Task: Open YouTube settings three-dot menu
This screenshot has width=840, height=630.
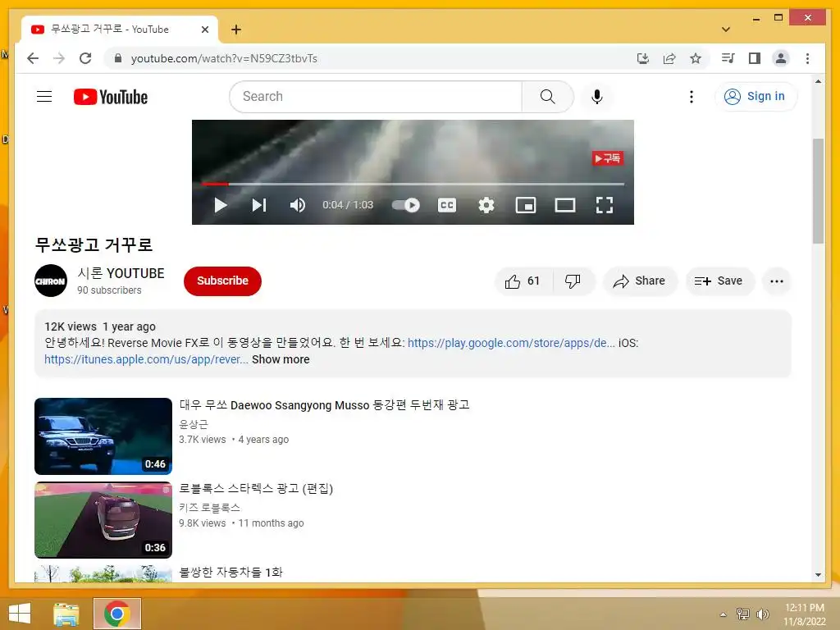Action: coord(691,97)
